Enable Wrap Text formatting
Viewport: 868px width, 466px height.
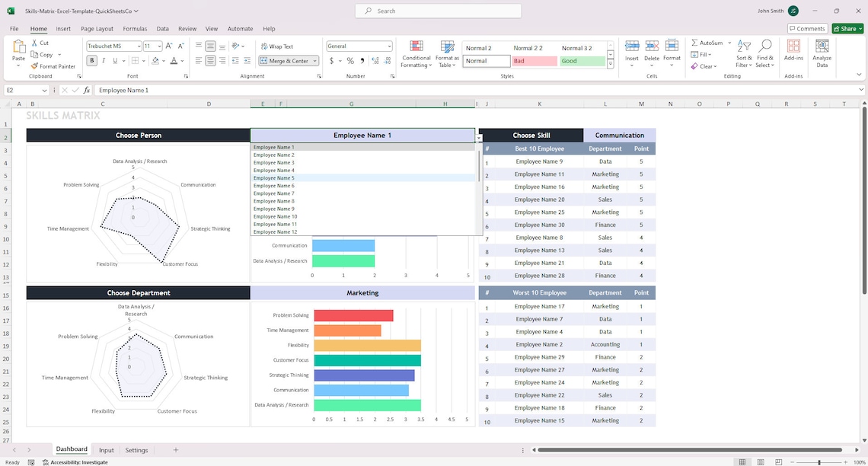(278, 46)
